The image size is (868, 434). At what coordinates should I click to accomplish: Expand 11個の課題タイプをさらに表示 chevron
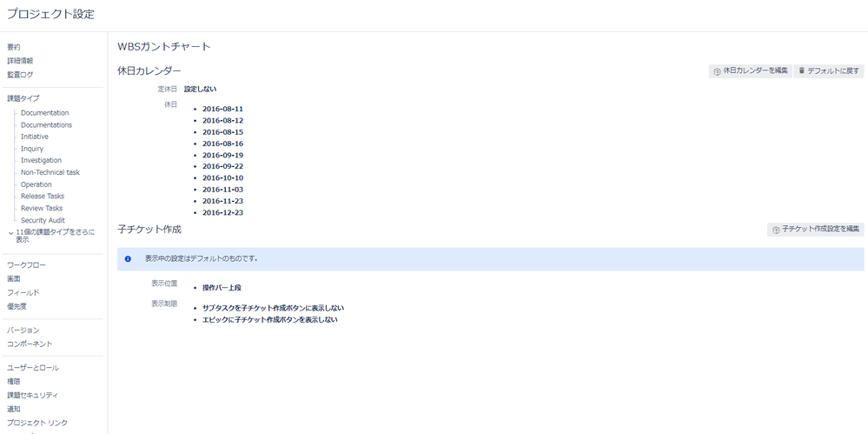11,233
